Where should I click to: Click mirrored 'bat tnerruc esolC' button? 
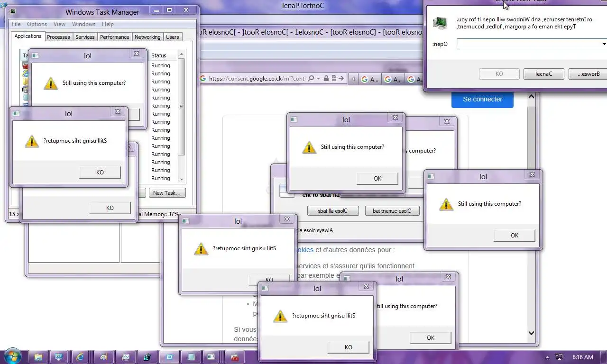pos(392,211)
